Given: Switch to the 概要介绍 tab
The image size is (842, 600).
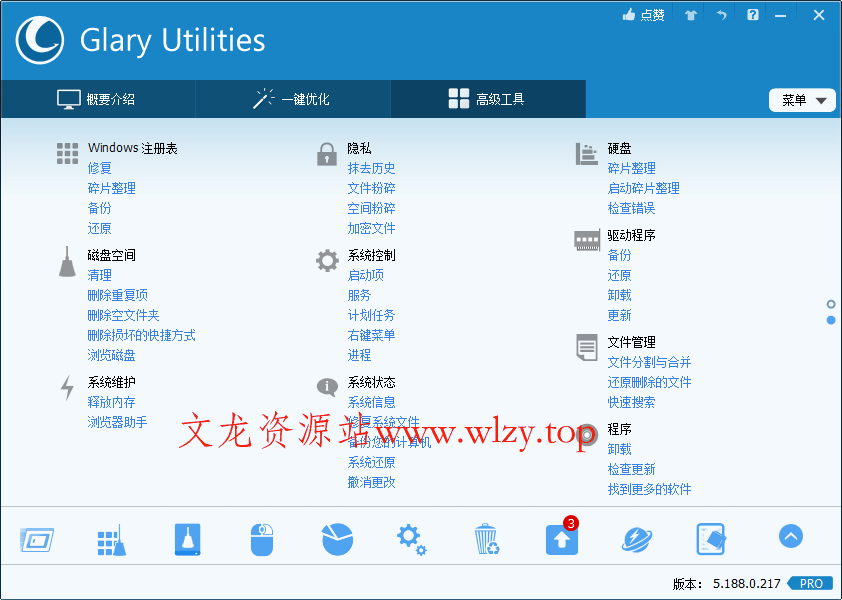Looking at the screenshot, I should click(97, 99).
